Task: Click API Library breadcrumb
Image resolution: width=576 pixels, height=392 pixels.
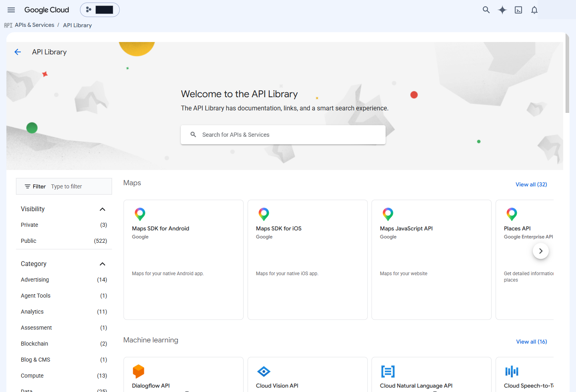Action: 77,25
